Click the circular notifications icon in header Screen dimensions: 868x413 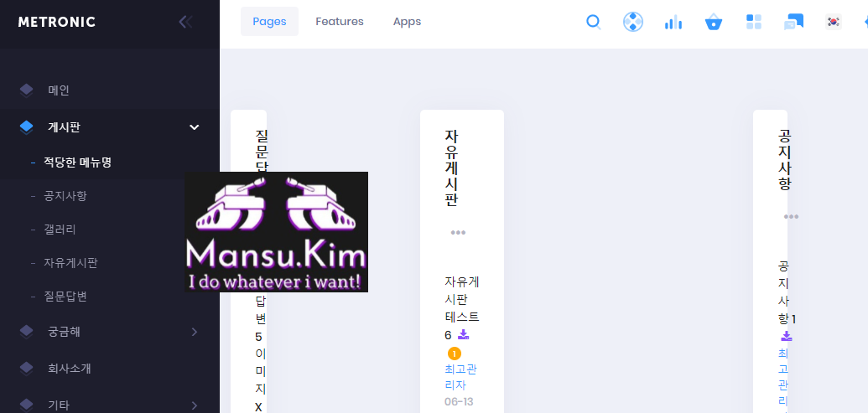pos(633,22)
